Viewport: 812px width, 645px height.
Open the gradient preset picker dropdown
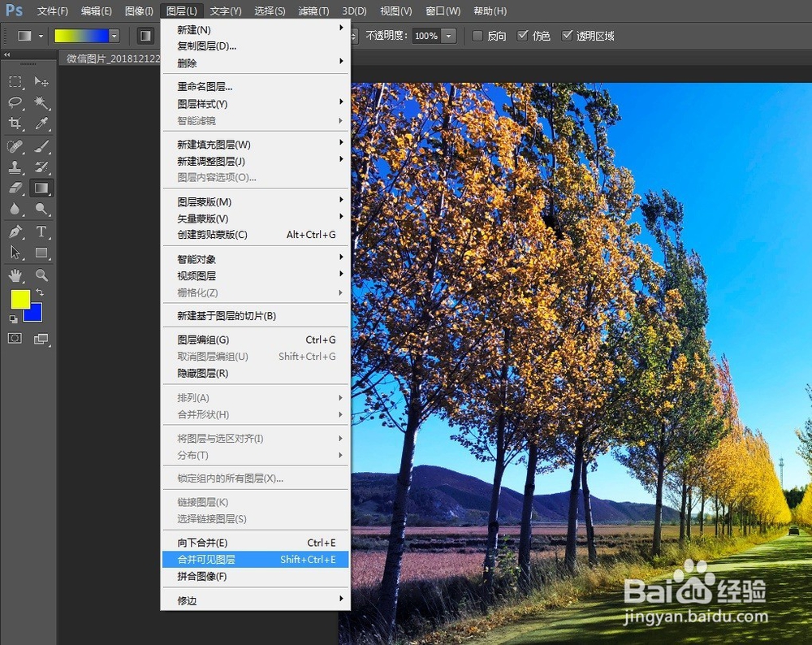[114, 36]
